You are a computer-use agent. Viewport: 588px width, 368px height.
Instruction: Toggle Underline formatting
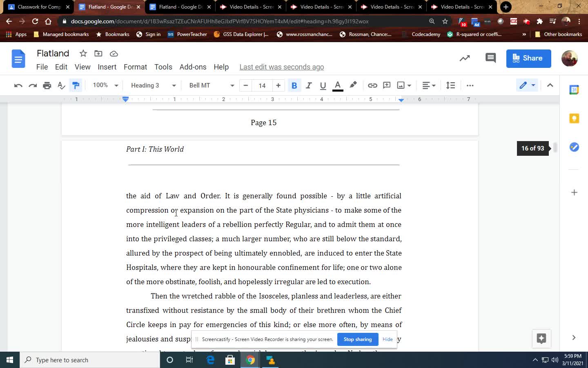[x=323, y=85]
